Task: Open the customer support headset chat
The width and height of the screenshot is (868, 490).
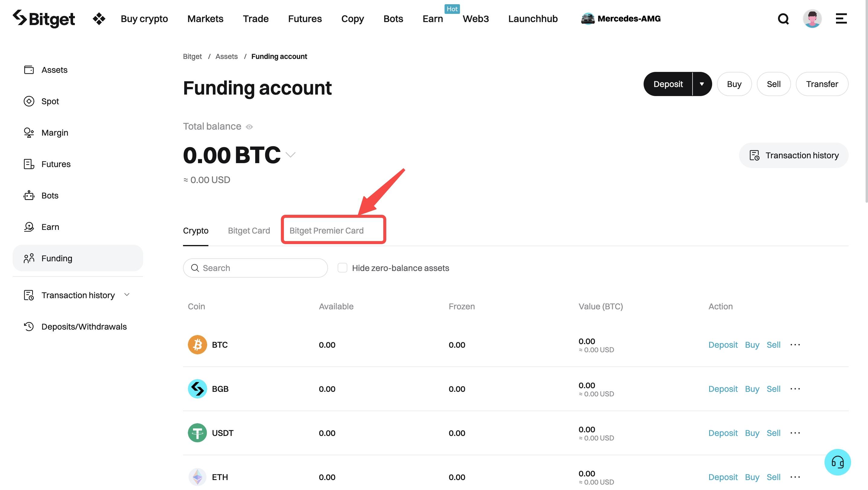Action: click(837, 462)
